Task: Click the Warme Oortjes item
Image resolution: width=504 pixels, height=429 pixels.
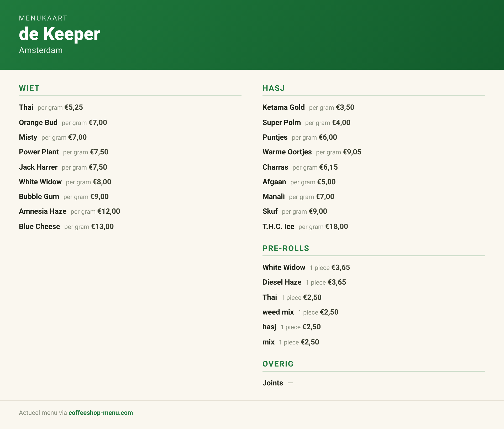Action: tap(287, 152)
